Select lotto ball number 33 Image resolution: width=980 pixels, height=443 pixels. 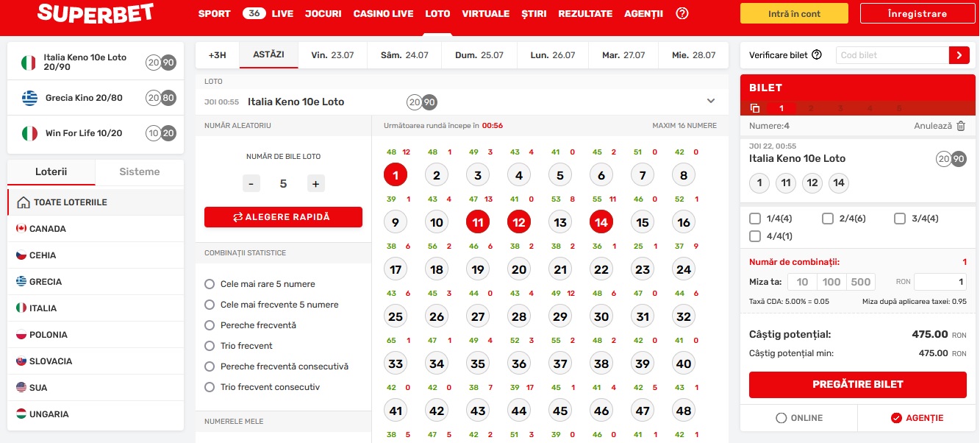(396, 364)
